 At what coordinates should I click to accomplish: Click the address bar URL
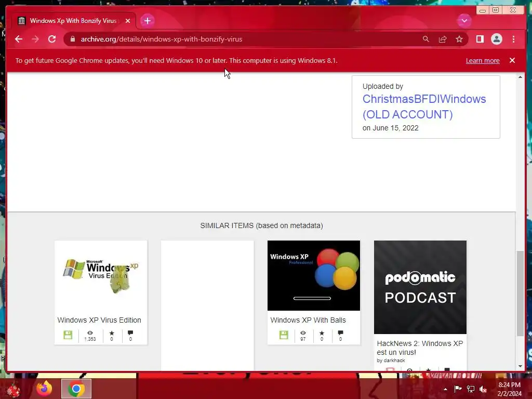(162, 39)
